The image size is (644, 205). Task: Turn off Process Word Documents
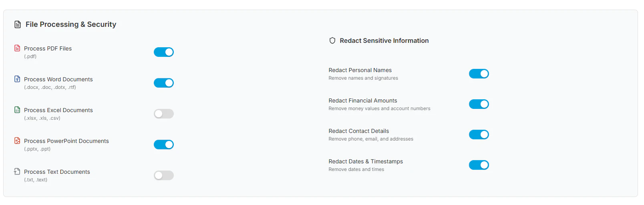164,83
